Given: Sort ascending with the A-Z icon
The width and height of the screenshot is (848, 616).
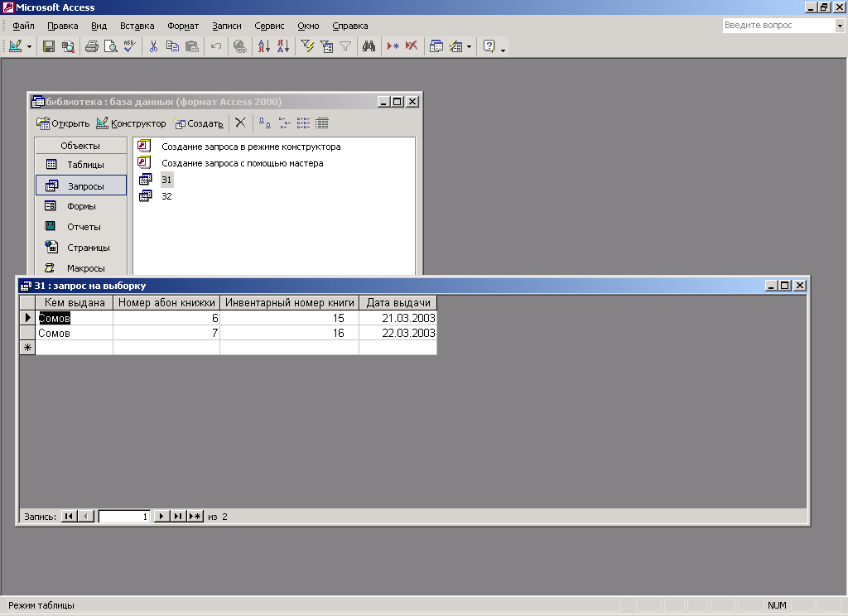Looking at the screenshot, I should click(263, 46).
